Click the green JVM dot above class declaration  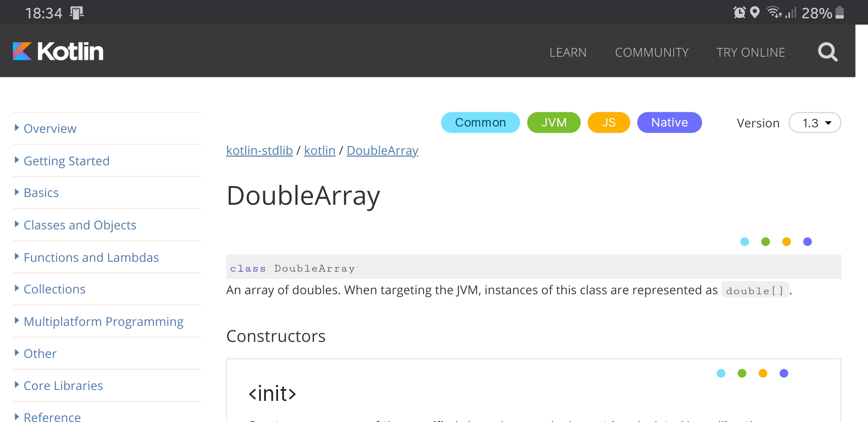[x=766, y=241]
